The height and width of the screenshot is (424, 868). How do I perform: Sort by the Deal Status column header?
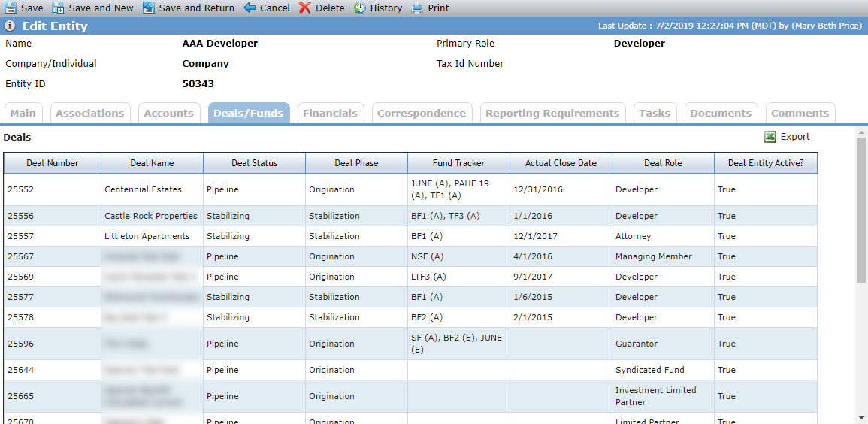coord(255,163)
